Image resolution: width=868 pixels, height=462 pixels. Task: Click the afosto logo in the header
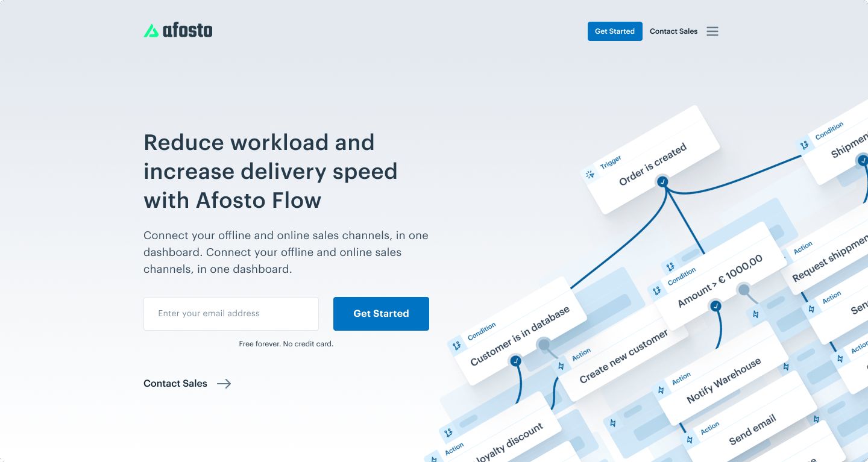pos(178,30)
